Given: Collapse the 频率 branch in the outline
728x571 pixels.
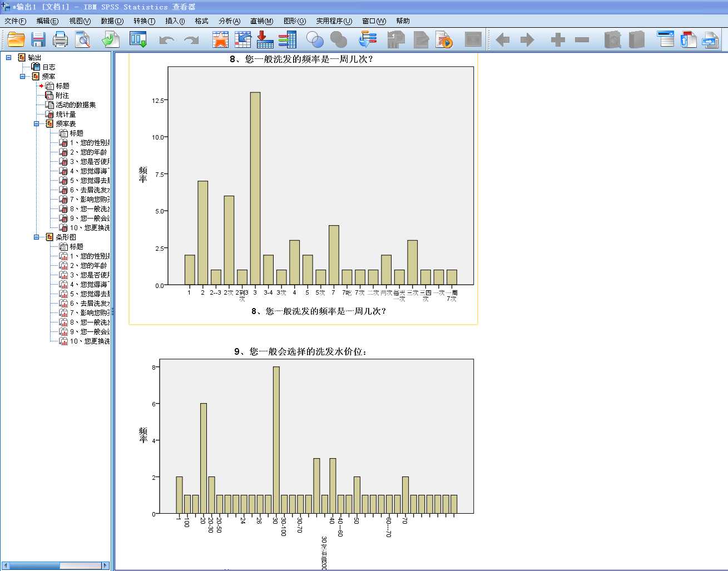Looking at the screenshot, I should pyautogui.click(x=23, y=76).
